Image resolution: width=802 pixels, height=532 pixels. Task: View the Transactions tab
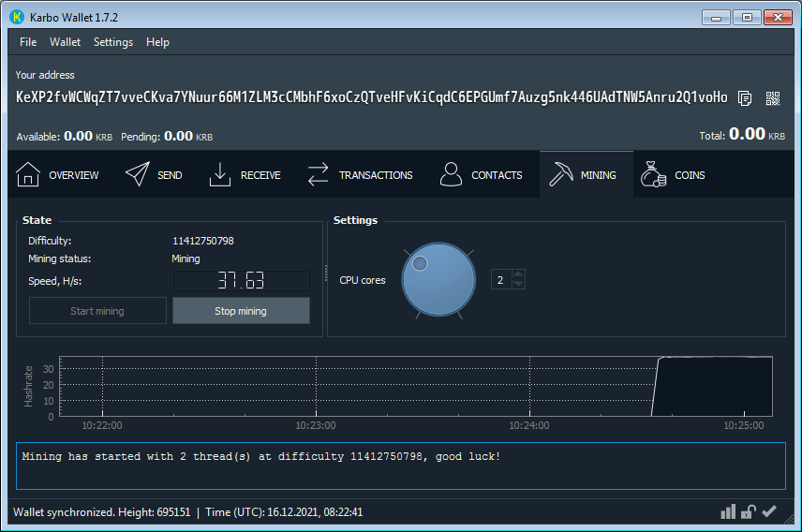coord(360,175)
